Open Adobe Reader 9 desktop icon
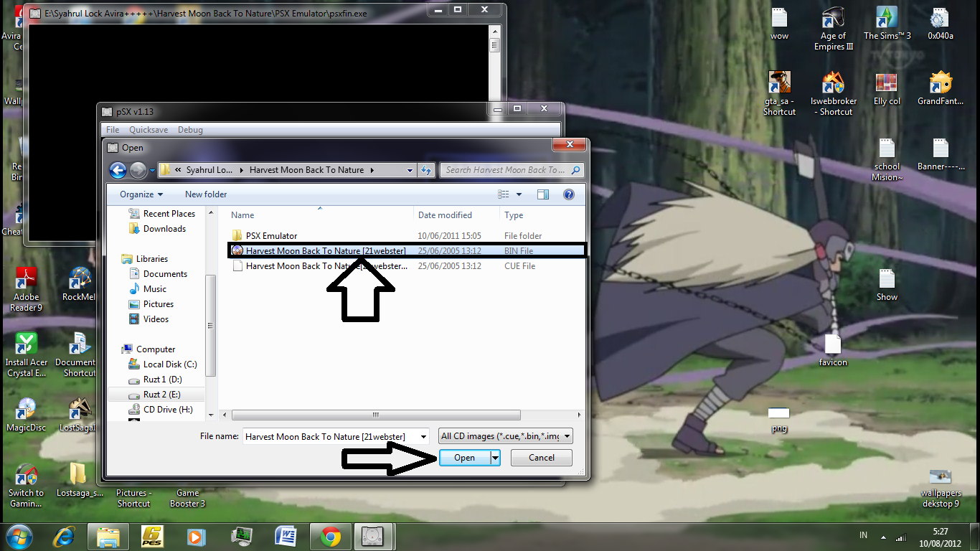This screenshot has width=980, height=551. pos(27,289)
